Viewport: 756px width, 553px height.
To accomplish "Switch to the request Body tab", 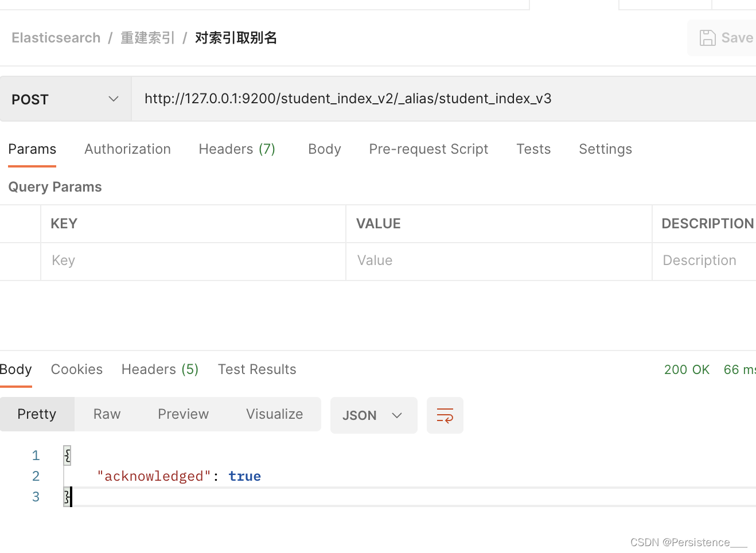I will click(x=325, y=149).
